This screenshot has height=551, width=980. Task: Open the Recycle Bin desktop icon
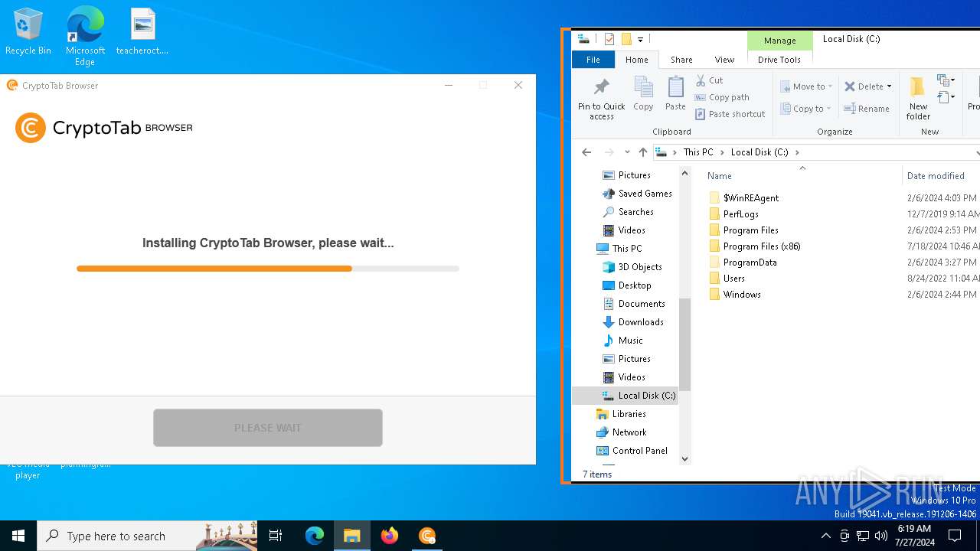pyautogui.click(x=28, y=31)
